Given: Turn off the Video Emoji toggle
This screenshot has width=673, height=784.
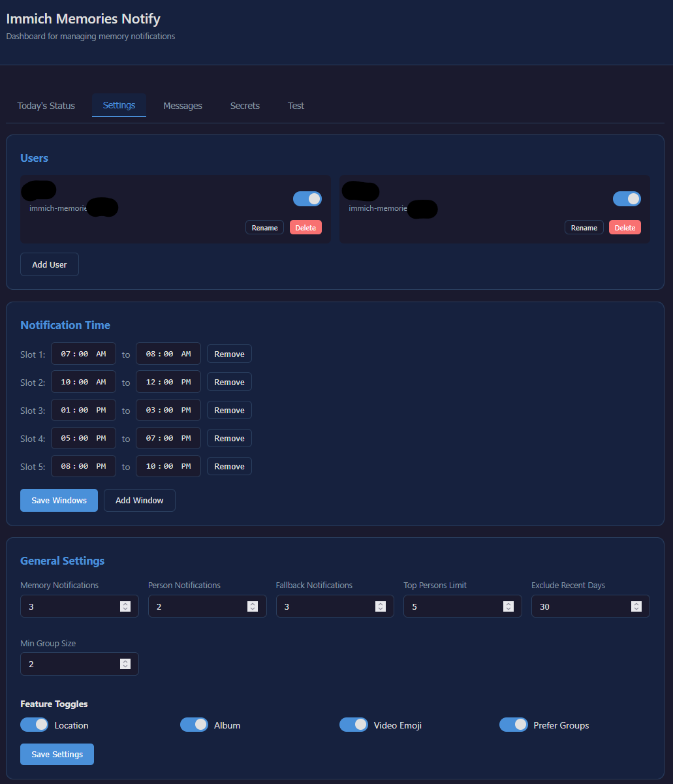Looking at the screenshot, I should click(x=354, y=725).
